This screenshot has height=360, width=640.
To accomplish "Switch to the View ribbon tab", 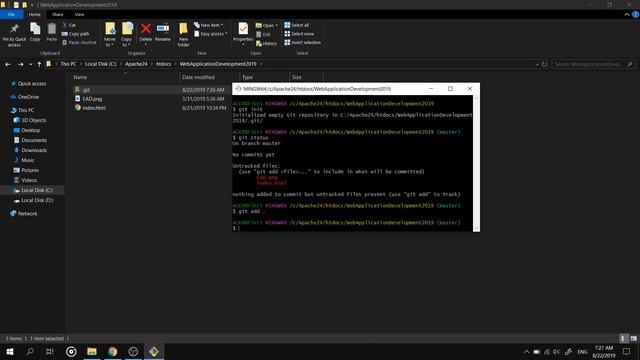I will 79,15.
